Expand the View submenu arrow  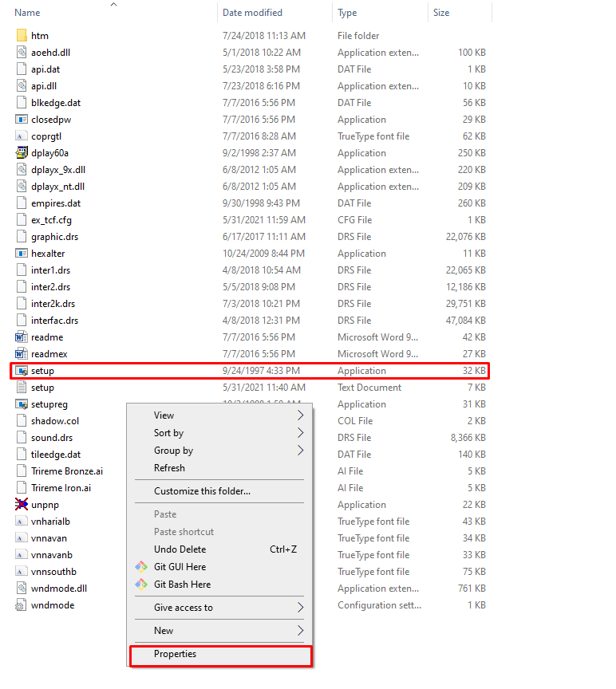click(300, 415)
